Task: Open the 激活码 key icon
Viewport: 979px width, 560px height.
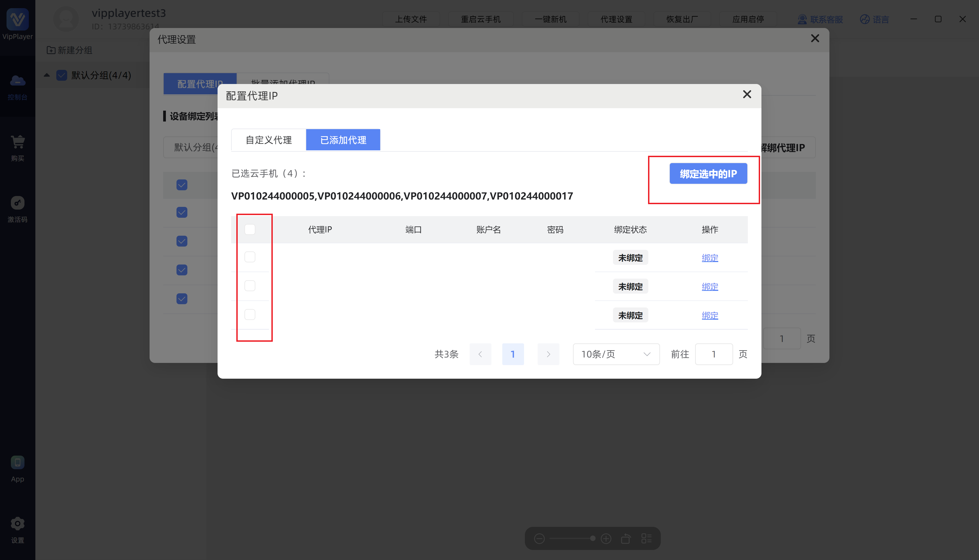Action: [x=17, y=203]
